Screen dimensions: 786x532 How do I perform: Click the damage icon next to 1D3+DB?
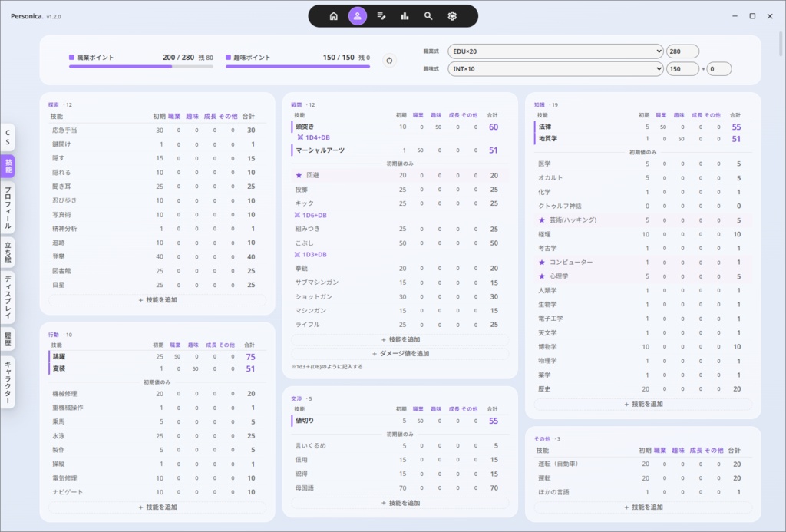click(297, 255)
